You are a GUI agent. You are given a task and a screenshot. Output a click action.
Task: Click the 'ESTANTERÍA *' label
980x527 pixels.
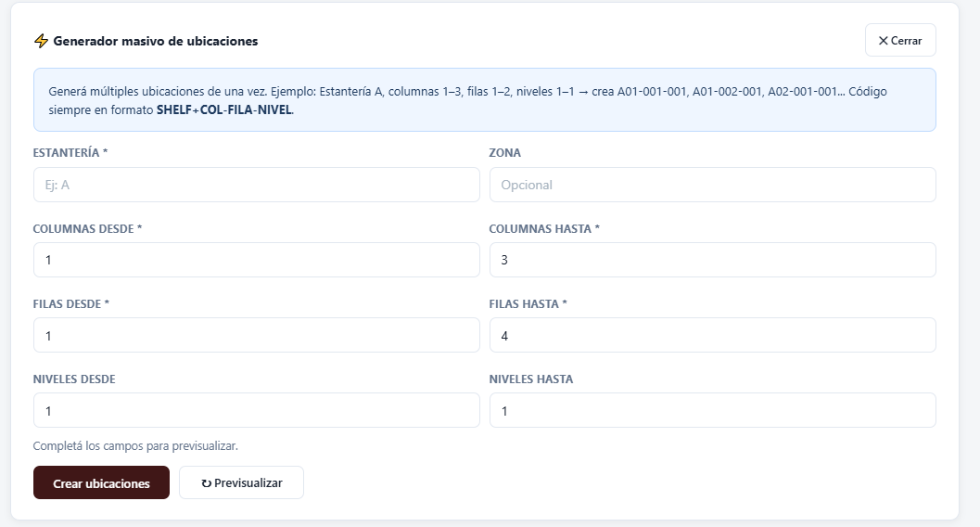point(70,152)
